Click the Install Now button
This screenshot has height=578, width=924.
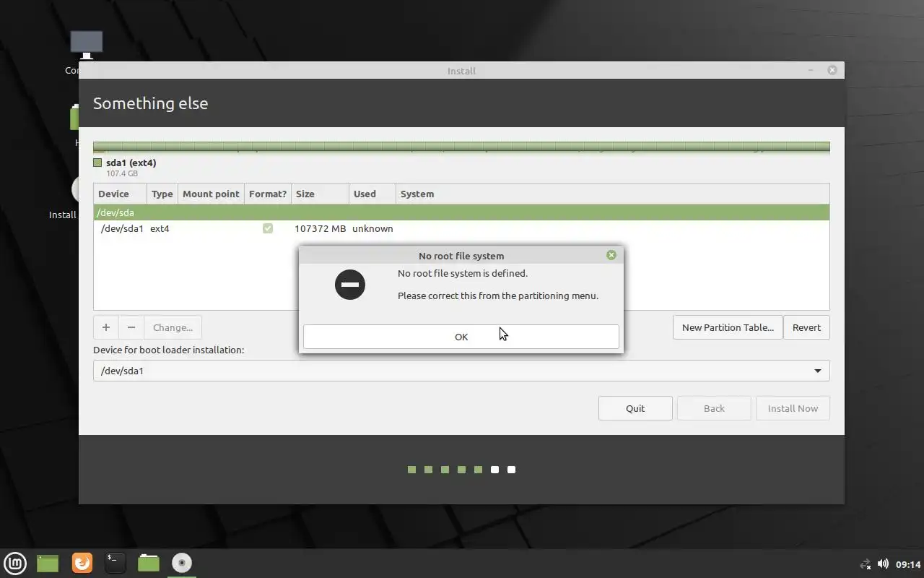pos(793,408)
